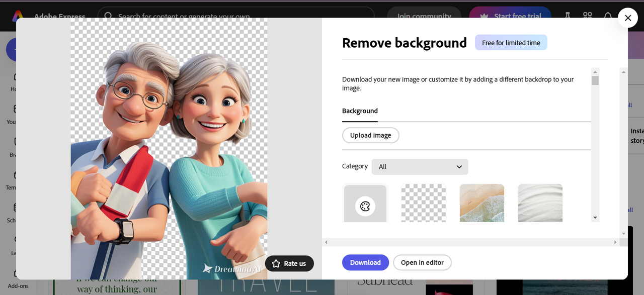Click the Join community button

coord(424,16)
